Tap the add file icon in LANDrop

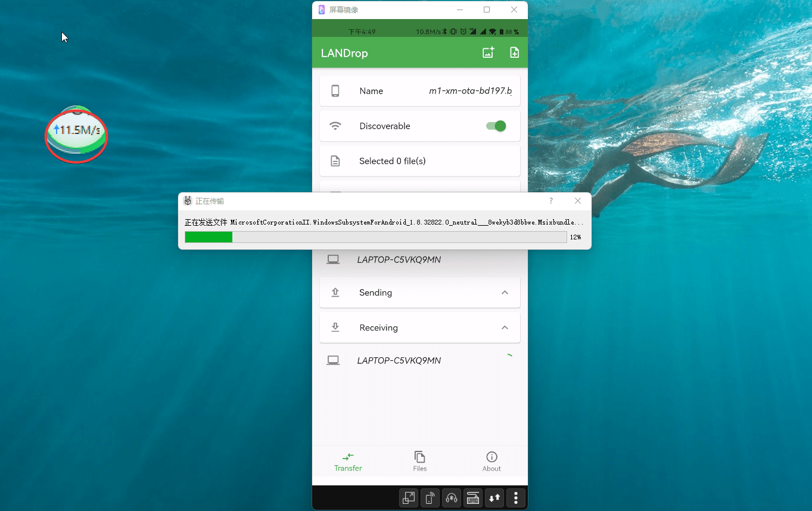pyautogui.click(x=514, y=52)
